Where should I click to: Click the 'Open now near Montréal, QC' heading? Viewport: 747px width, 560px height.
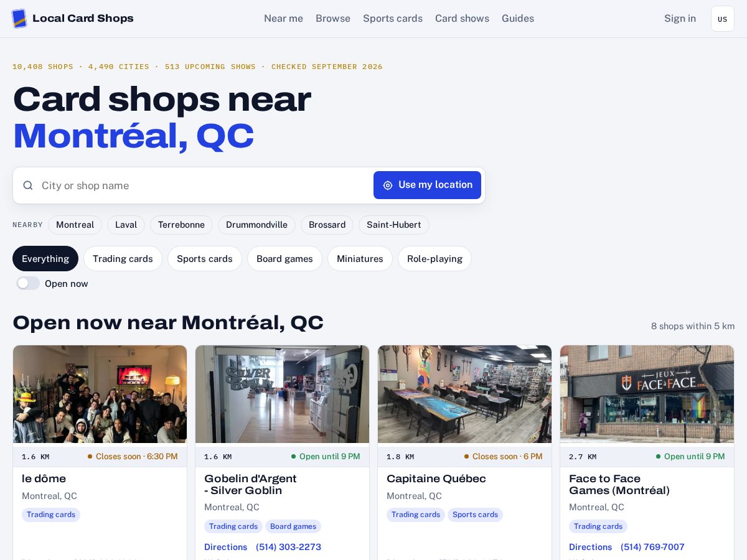(168, 322)
